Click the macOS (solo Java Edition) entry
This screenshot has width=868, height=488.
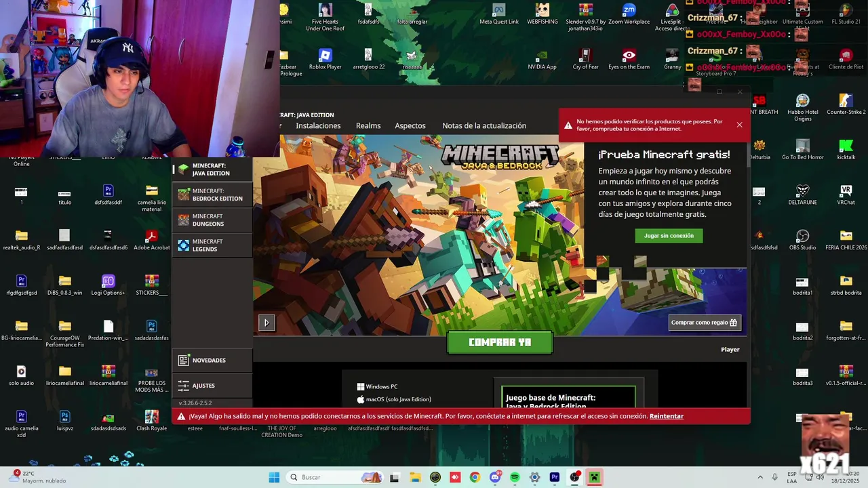point(394,399)
